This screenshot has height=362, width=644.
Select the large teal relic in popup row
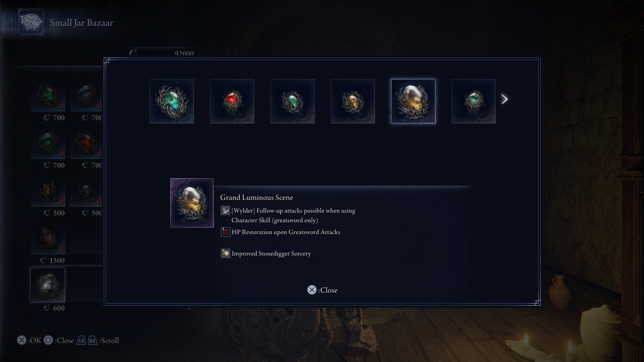point(172,101)
